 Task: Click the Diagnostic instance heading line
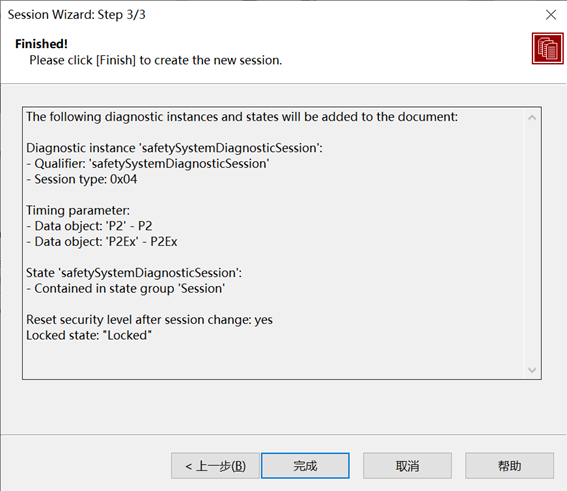(x=174, y=148)
